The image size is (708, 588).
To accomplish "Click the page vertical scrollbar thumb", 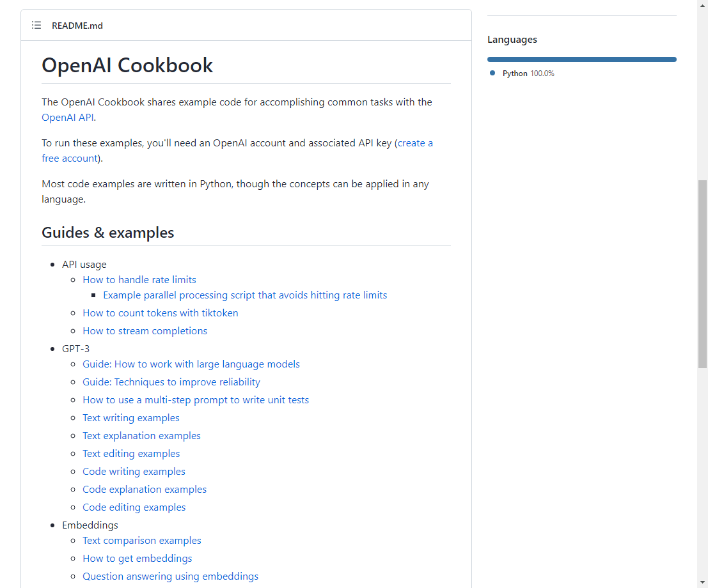I will (702, 274).
